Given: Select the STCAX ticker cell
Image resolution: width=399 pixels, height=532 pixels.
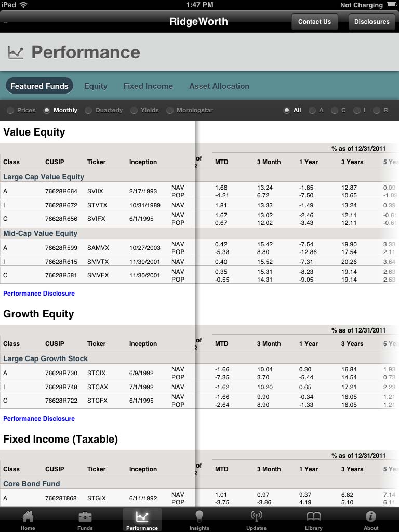Looking at the screenshot, I should [x=97, y=387].
